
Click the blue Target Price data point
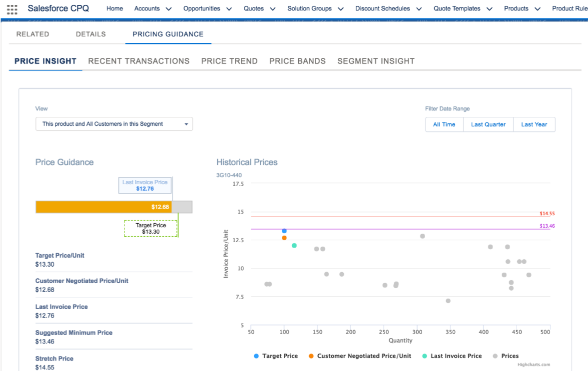click(284, 231)
